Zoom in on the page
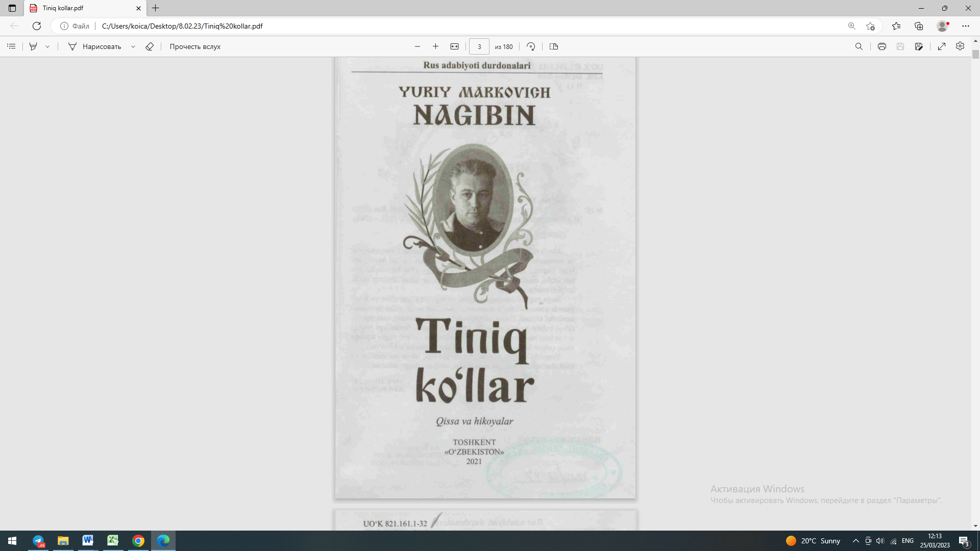980x551 pixels. point(435,46)
